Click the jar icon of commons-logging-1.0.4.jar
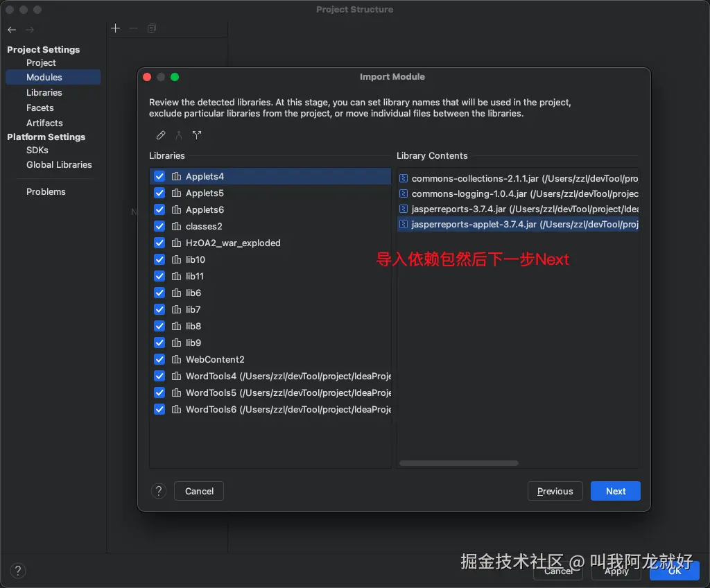The width and height of the screenshot is (710, 588). tap(404, 194)
